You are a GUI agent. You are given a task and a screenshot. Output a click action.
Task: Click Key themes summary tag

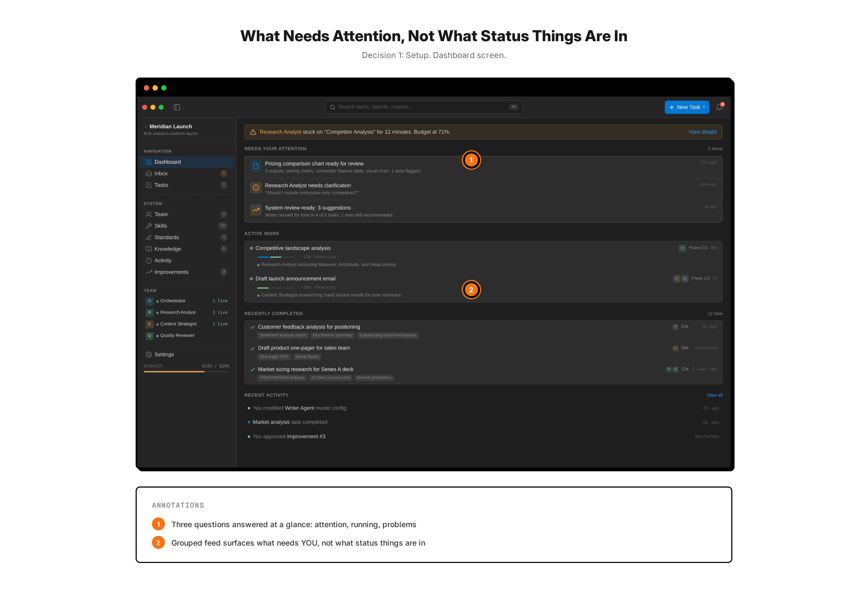point(332,335)
